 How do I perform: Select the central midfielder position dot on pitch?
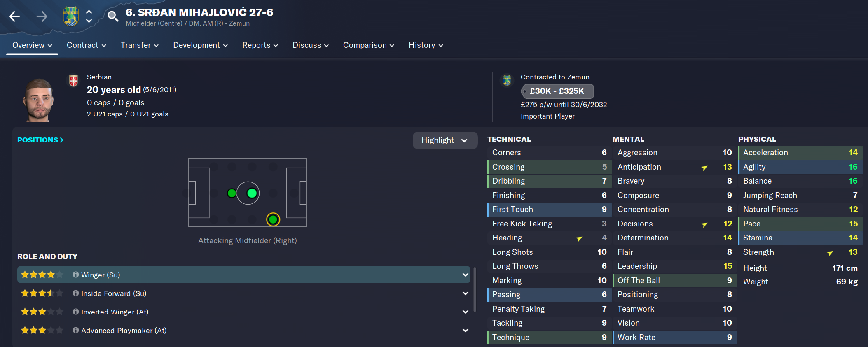252,193
